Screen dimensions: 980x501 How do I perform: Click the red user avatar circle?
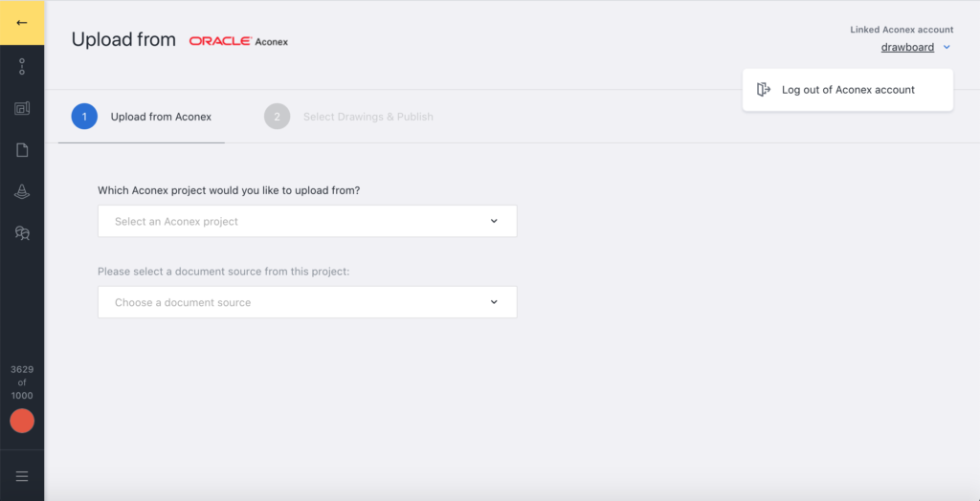coord(22,421)
